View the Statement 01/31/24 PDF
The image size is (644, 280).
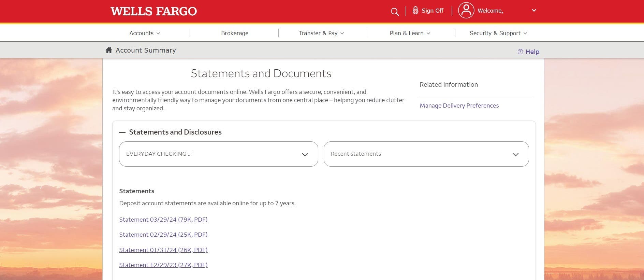click(163, 250)
